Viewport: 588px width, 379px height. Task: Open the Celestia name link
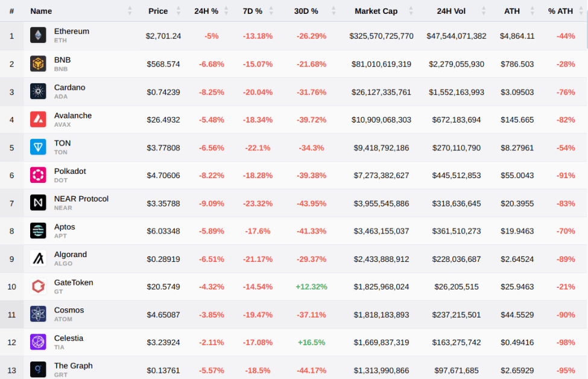(69, 338)
